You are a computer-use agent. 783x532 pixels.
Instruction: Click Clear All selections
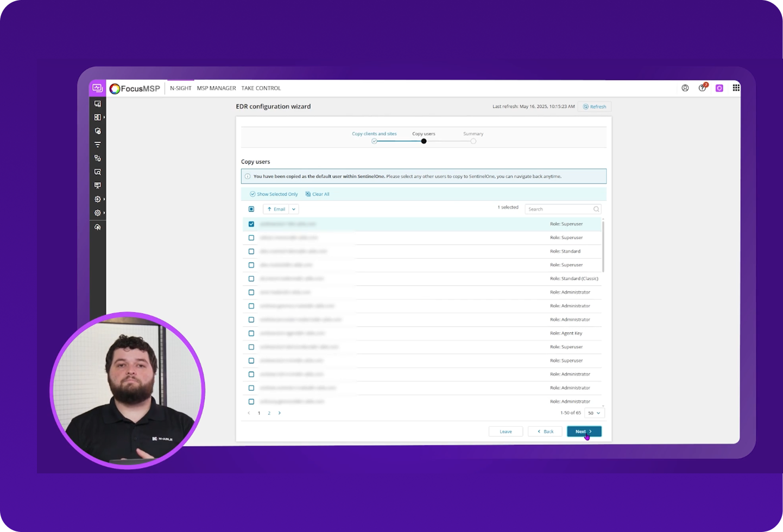317,194
